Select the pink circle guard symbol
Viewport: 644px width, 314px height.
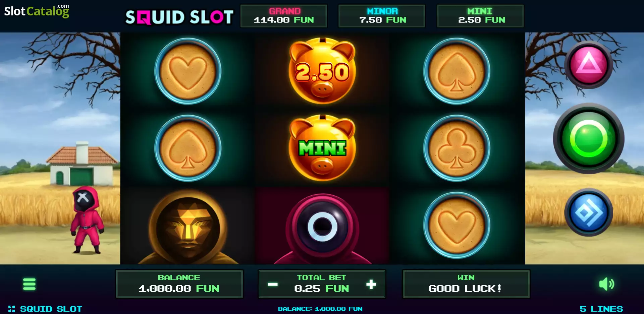[x=322, y=228]
